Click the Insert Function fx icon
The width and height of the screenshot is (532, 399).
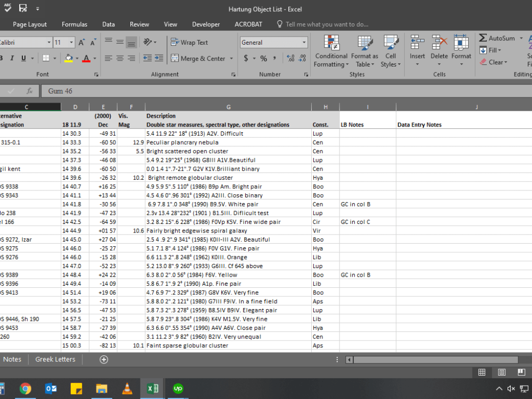pyautogui.click(x=29, y=91)
